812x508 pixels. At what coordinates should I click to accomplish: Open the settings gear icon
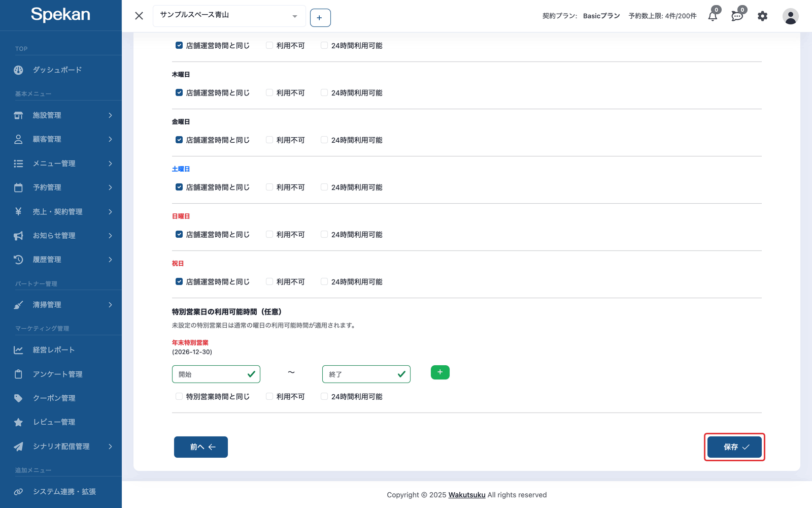point(762,16)
